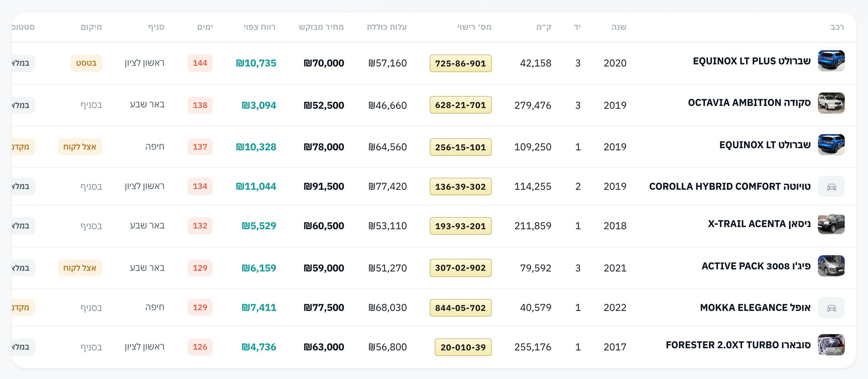Click the סקודה OCTAVIA AMBITION car name
Viewport: 868px width, 379px height.
749,103
